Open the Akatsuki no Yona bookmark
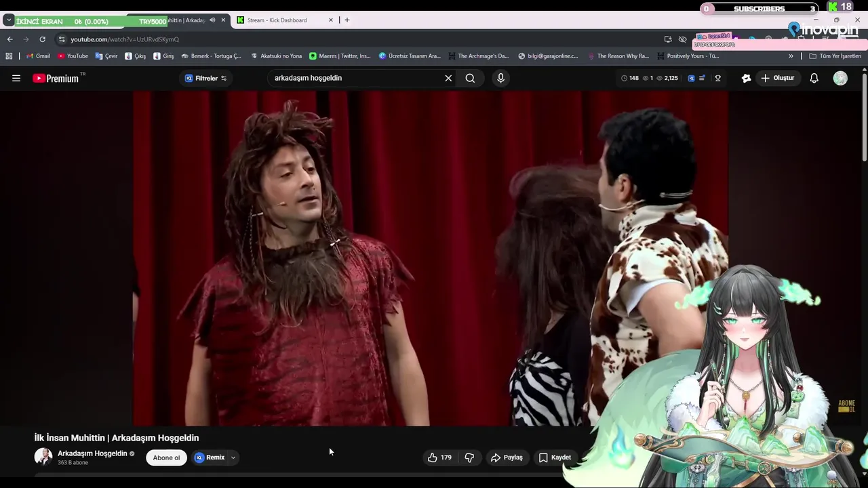Viewport: 868px width, 488px height. tap(276, 56)
